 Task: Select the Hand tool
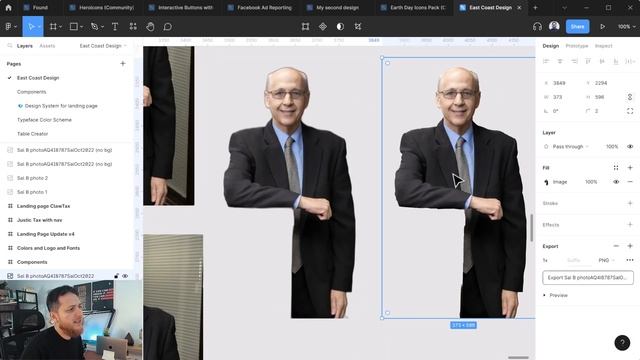(150, 27)
